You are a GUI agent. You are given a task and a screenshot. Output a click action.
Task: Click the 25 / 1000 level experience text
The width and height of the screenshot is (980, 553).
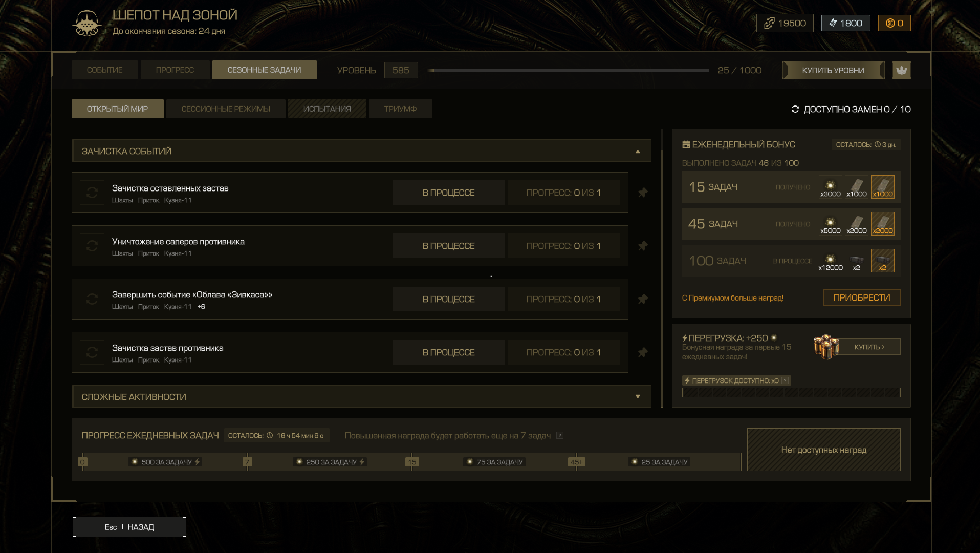pyautogui.click(x=740, y=70)
